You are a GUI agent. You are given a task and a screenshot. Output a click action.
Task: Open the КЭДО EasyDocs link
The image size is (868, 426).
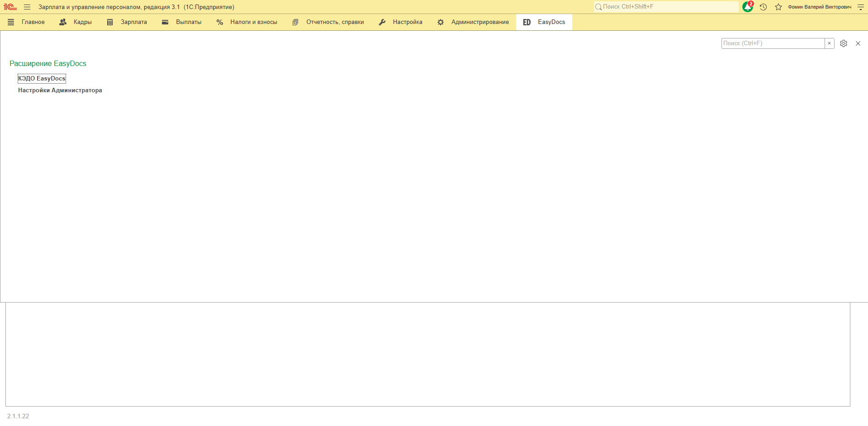(42, 79)
